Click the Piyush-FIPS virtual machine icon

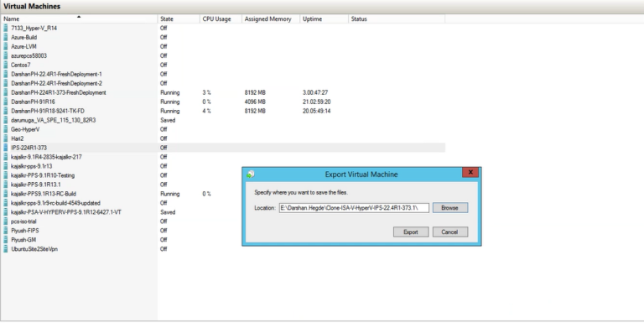(5, 231)
